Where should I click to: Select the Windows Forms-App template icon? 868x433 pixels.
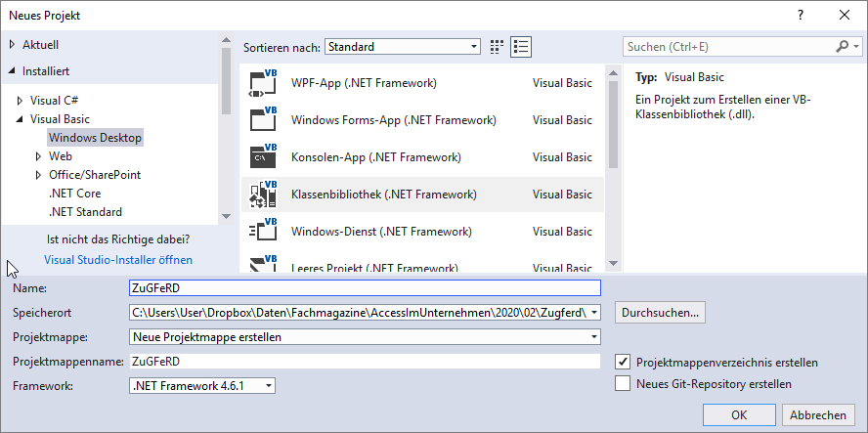(263, 120)
